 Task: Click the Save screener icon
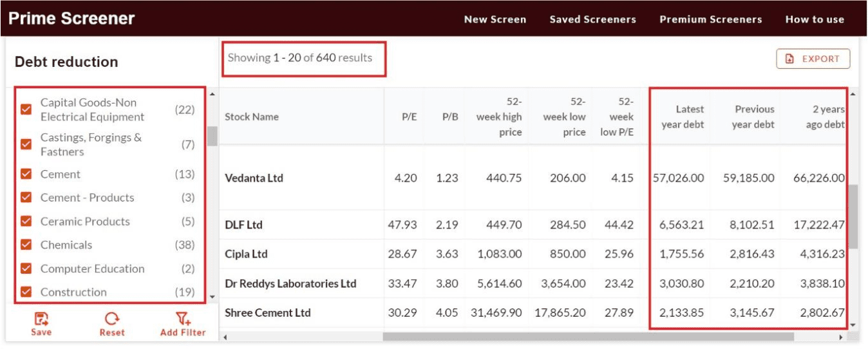point(41,319)
